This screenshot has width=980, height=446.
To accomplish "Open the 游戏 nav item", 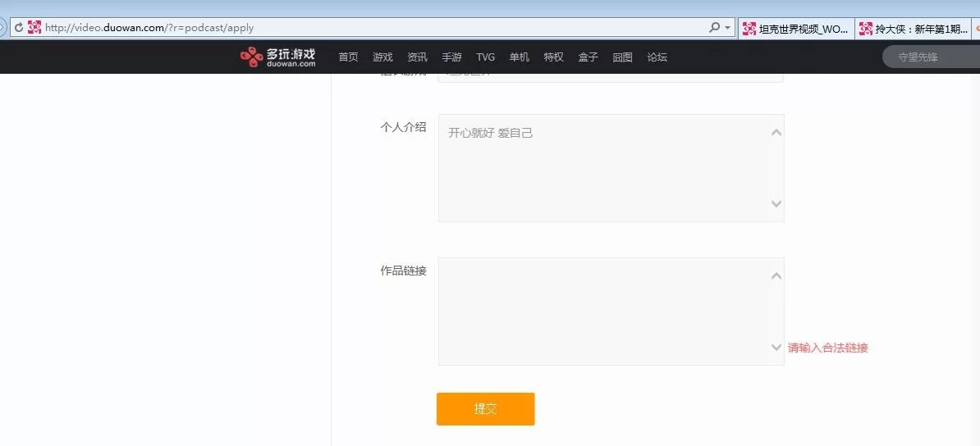I will tap(382, 57).
